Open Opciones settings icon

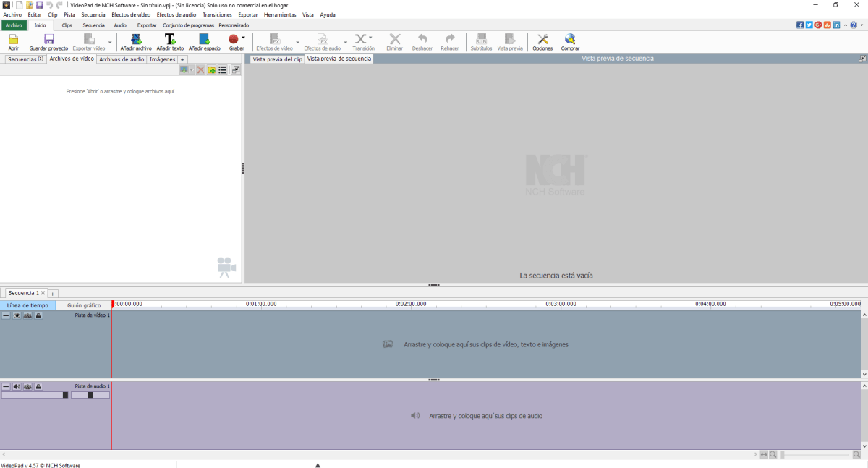[x=542, y=39]
